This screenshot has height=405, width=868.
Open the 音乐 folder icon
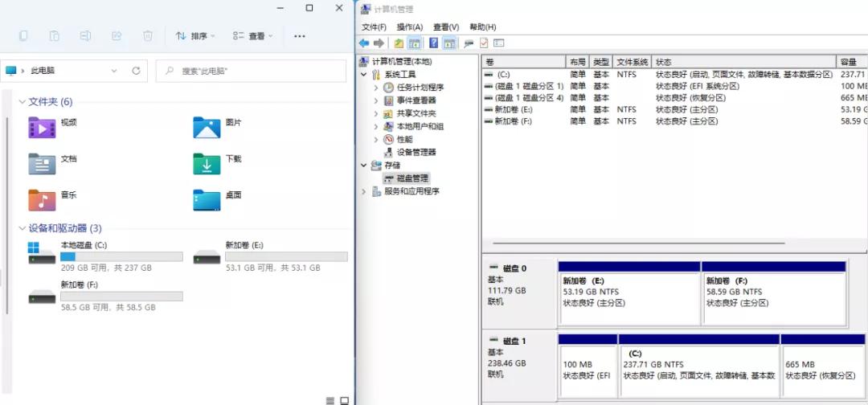pos(42,200)
